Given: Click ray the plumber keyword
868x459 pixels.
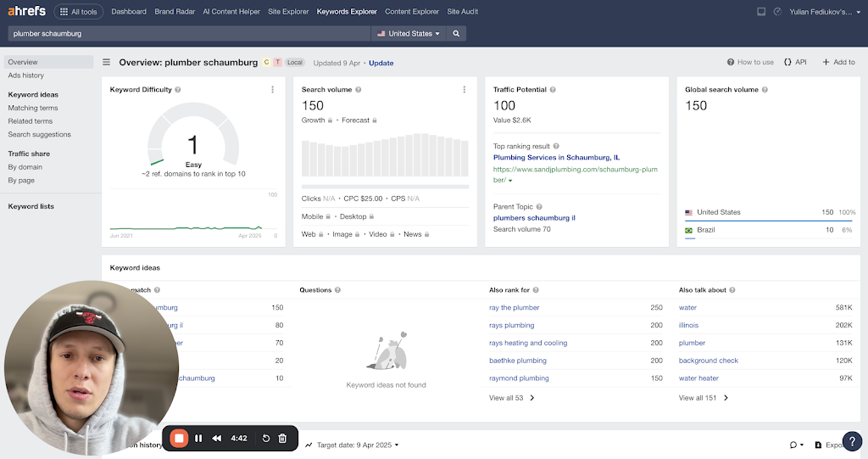Looking at the screenshot, I should click(x=515, y=308).
